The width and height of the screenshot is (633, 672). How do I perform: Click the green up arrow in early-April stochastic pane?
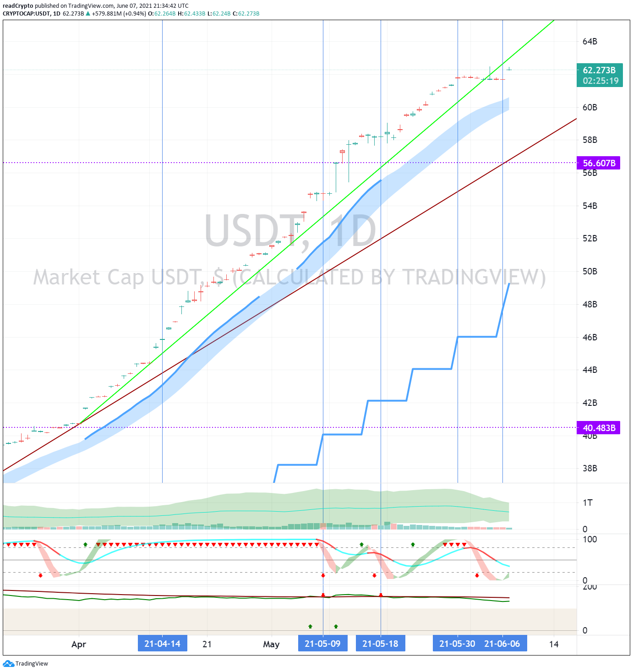(x=85, y=544)
